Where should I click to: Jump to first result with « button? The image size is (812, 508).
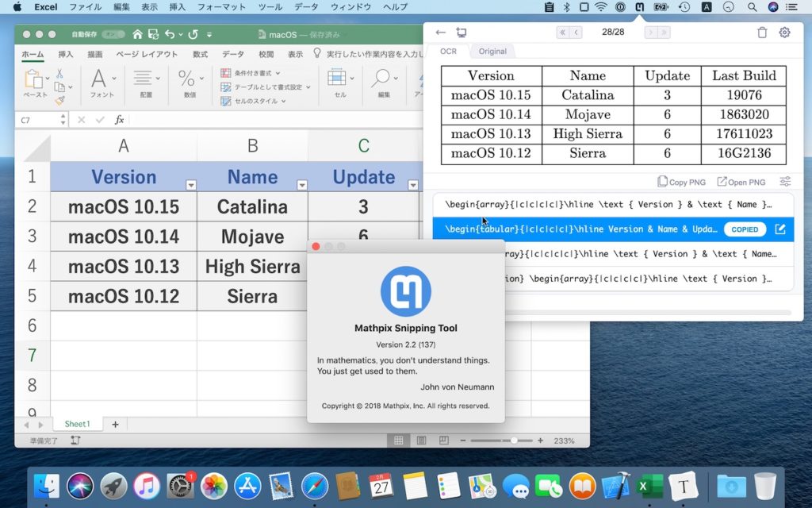[562, 33]
